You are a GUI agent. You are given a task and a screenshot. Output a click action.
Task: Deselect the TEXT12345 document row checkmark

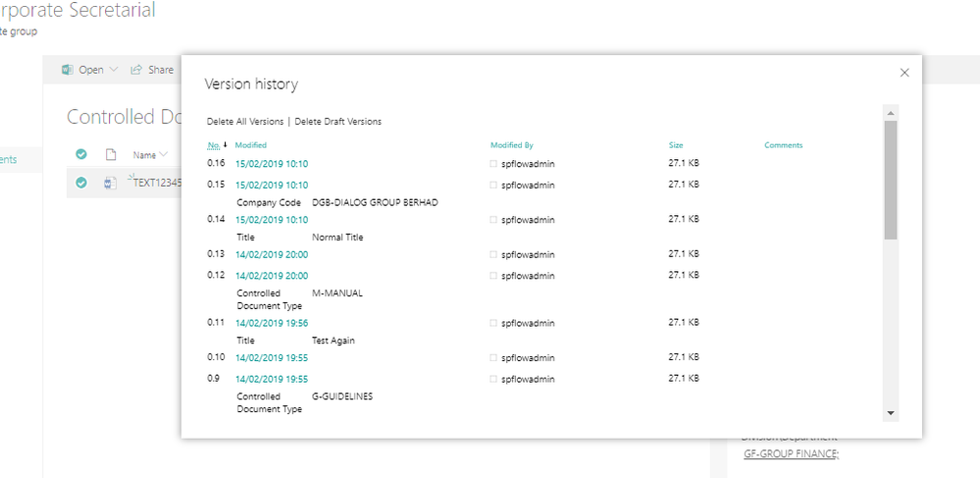pos(81,183)
